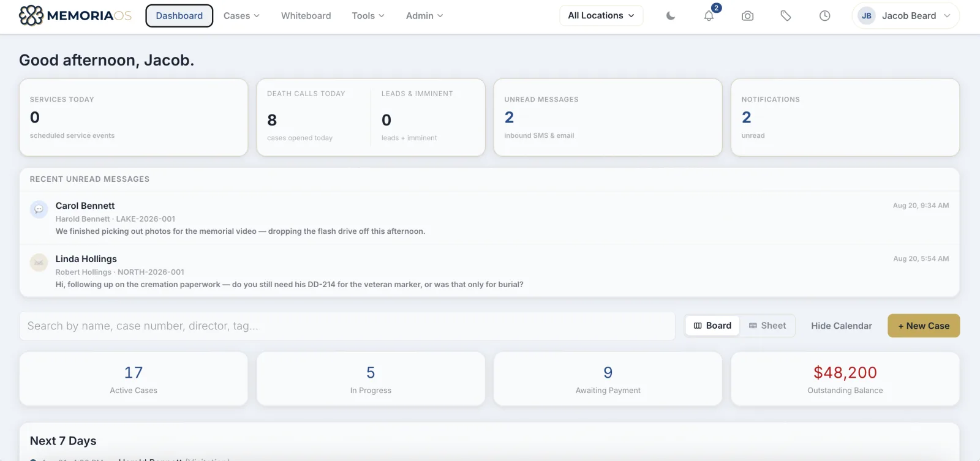The width and height of the screenshot is (980, 461).
Task: Open the Jacob Beard account menu
Action: pyautogui.click(x=905, y=16)
